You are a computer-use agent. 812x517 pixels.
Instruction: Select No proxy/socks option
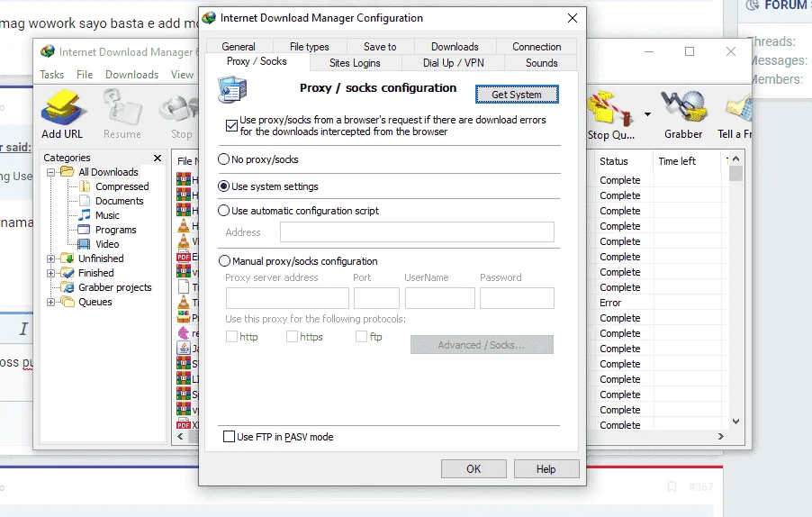tap(223, 159)
